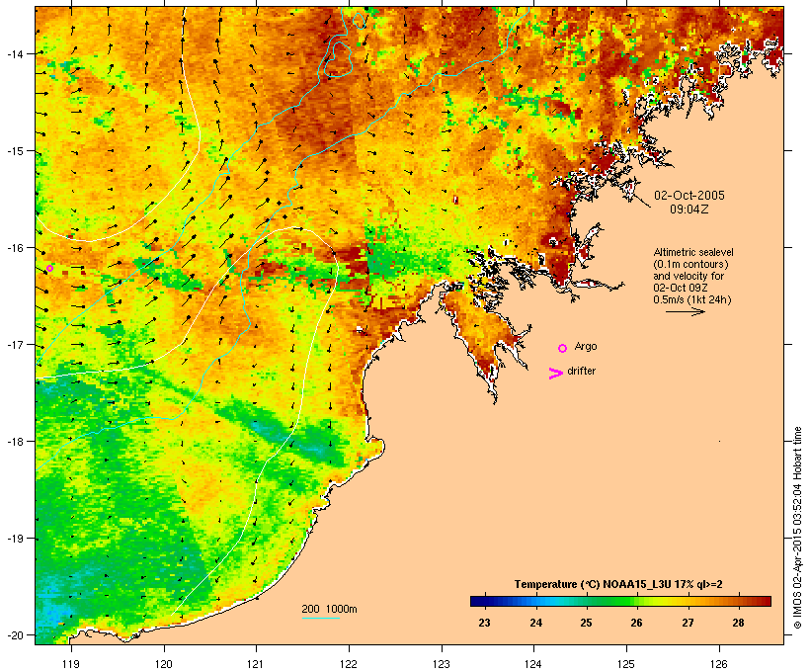Click the Temperature NOAA15_L3U title text
The image size is (810, 672).
click(618, 584)
